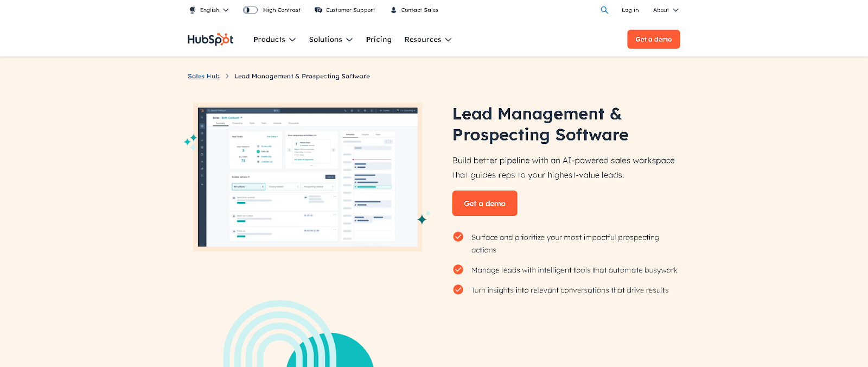
Task: Click the checkmark icon beside 'Manage leads'
Action: (x=458, y=269)
